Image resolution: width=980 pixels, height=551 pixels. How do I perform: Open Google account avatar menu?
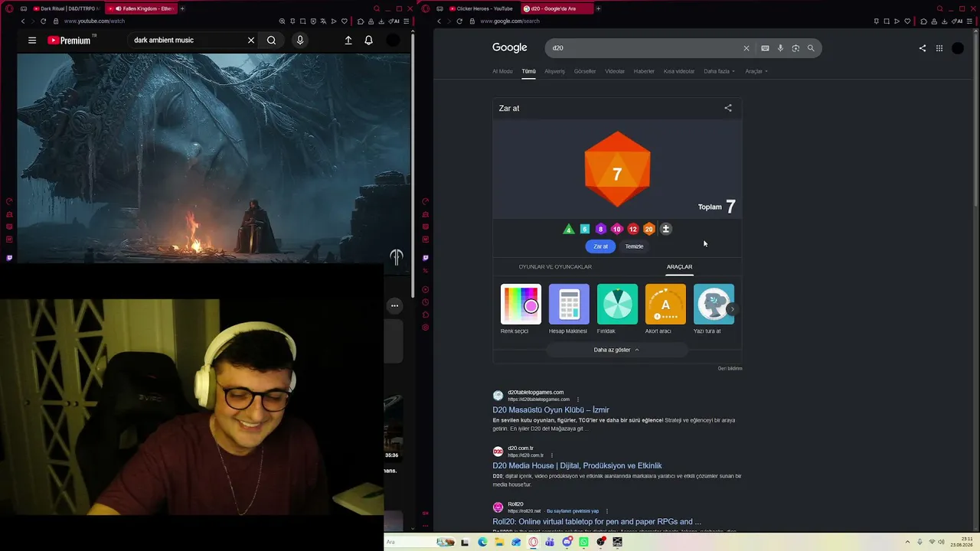pyautogui.click(x=958, y=48)
